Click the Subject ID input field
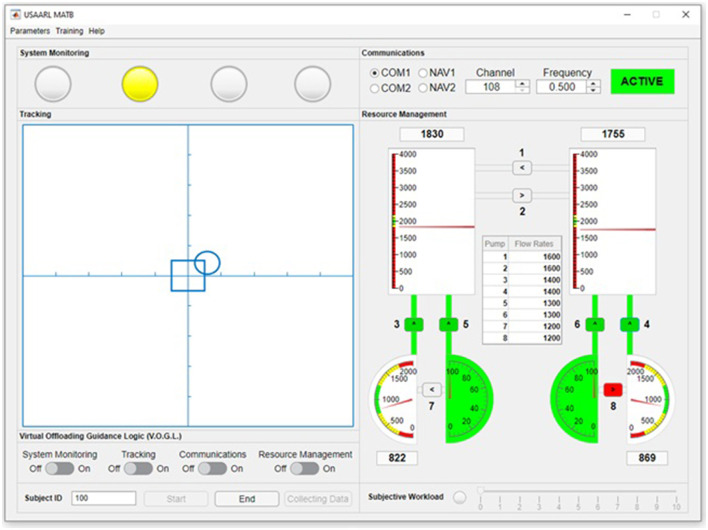The image size is (708, 530). pos(103,498)
